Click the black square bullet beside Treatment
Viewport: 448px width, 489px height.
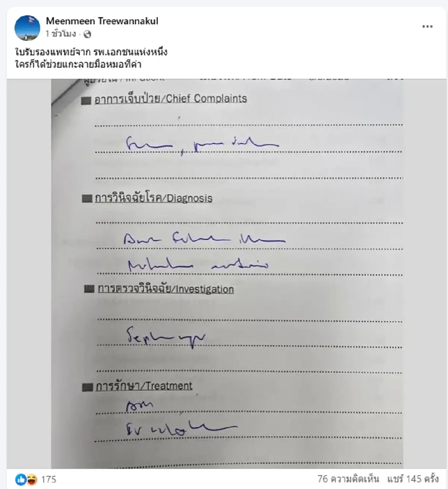(87, 387)
